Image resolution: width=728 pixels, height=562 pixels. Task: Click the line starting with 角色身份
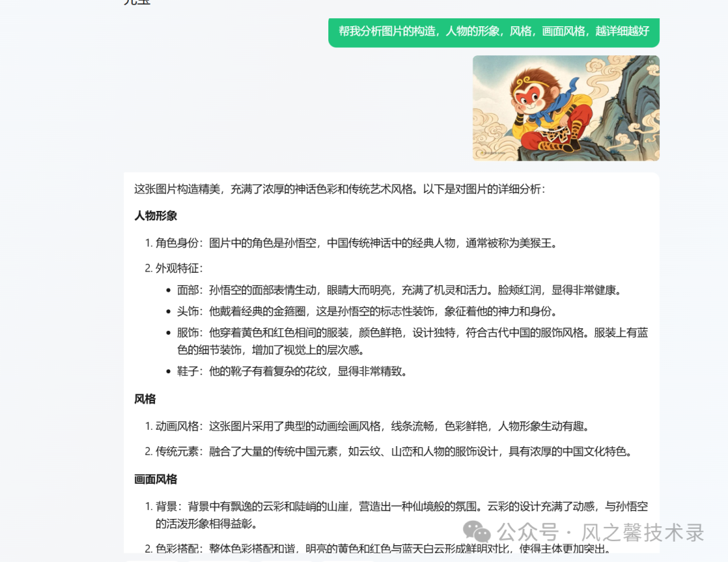pos(351,243)
